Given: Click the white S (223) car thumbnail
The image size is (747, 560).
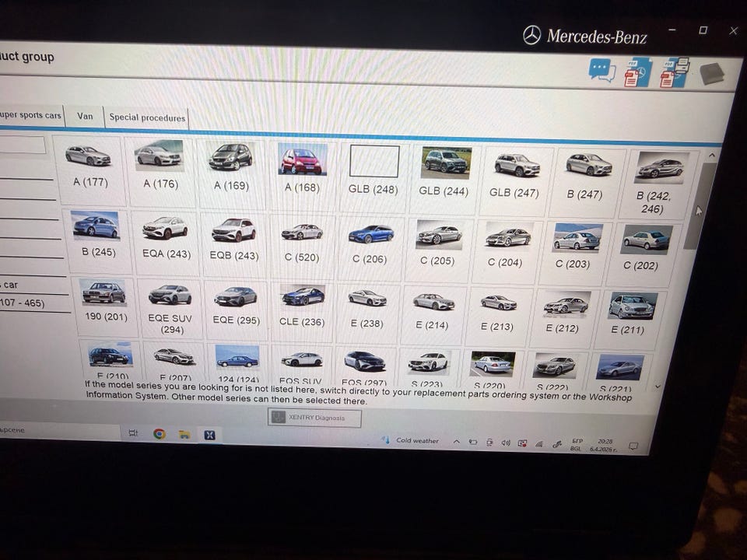Looking at the screenshot, I should 428,362.
